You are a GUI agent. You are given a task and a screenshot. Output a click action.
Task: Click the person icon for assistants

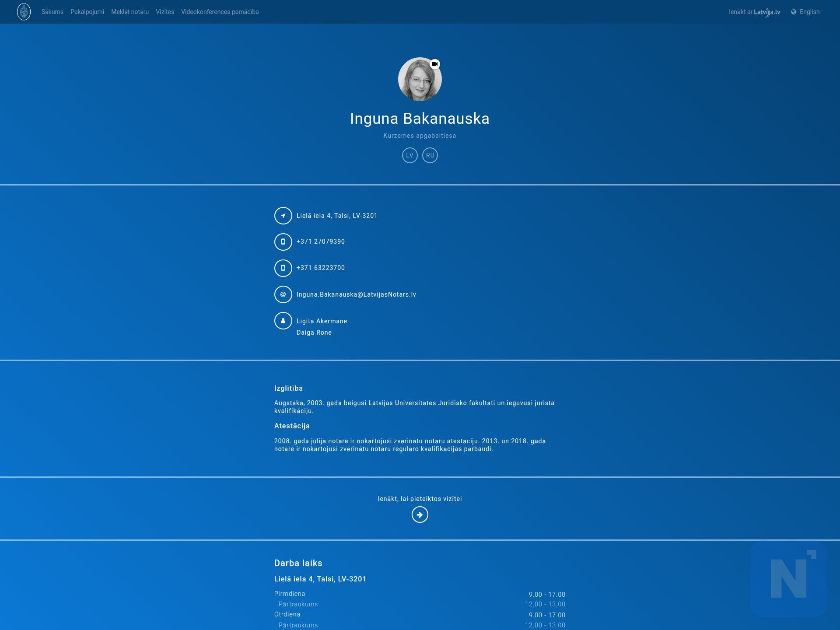coord(283,321)
